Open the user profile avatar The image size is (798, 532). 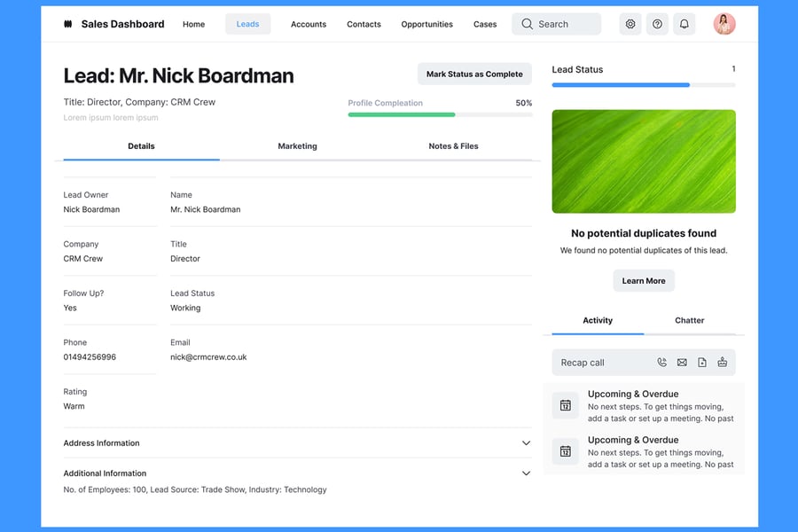point(724,24)
